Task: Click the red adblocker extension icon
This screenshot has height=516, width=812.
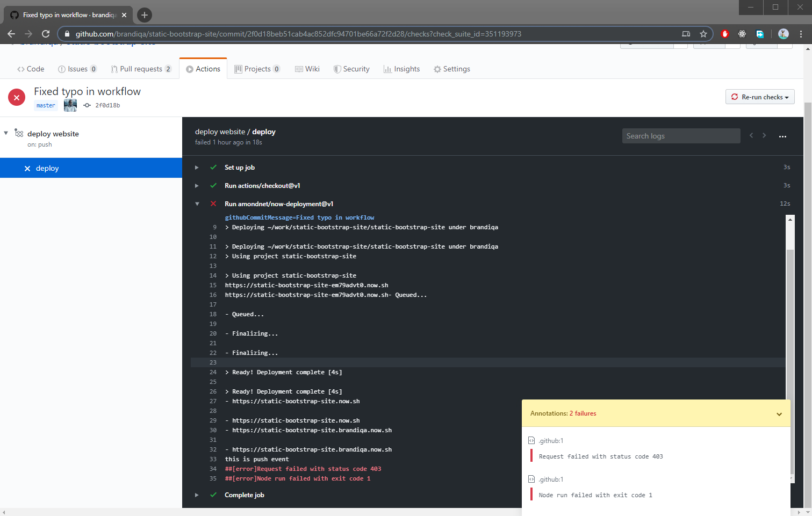Action: click(x=725, y=34)
